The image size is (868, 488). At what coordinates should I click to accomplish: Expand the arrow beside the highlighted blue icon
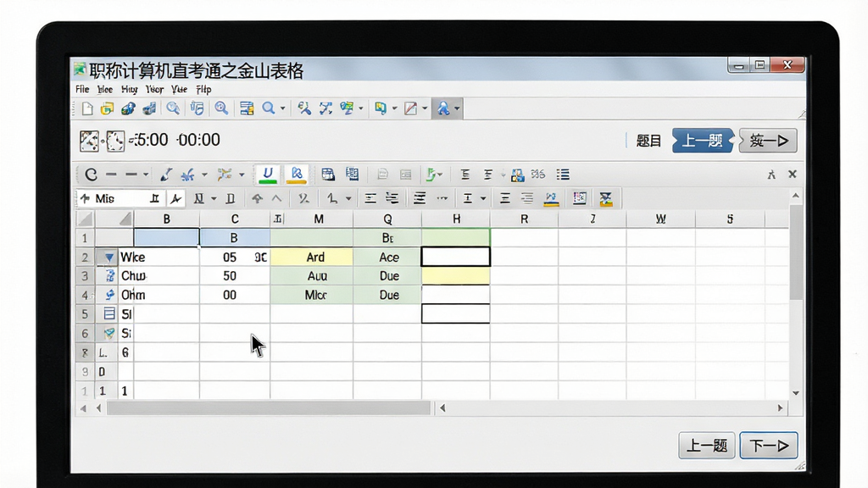click(x=457, y=108)
